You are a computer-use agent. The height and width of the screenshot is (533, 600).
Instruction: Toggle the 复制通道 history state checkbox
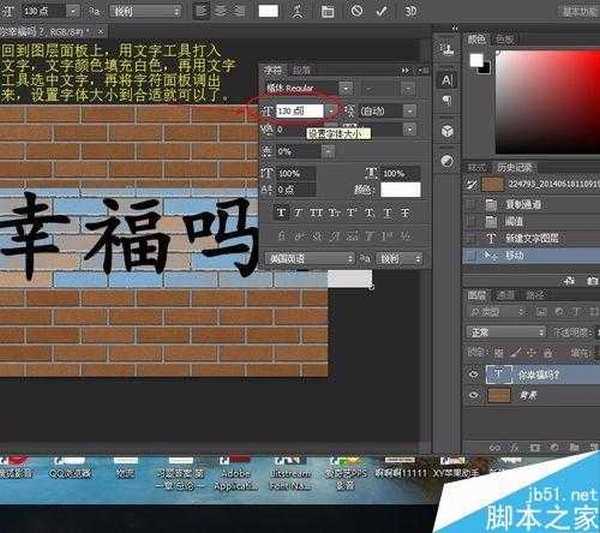click(471, 204)
